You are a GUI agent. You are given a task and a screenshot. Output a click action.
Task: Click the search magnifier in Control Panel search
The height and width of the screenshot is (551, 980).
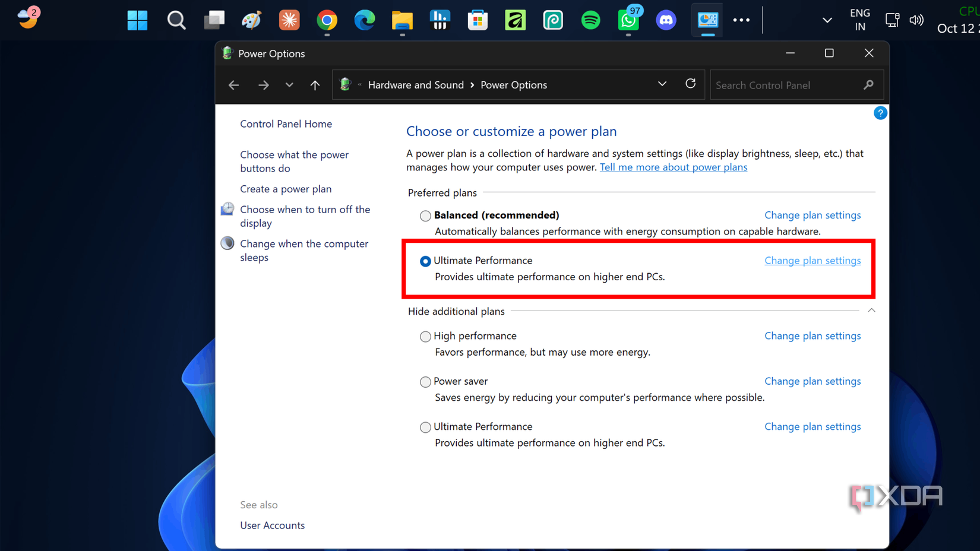click(x=869, y=85)
